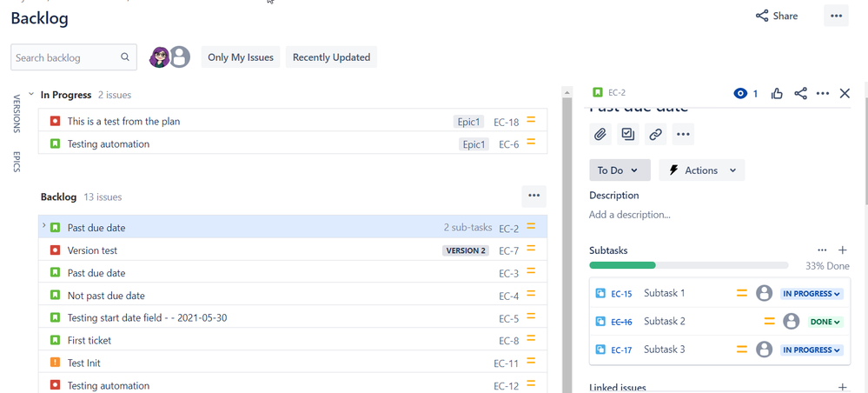Image resolution: width=868 pixels, height=393 pixels.
Task: Click the share icon in the issue panel
Action: tap(800, 94)
